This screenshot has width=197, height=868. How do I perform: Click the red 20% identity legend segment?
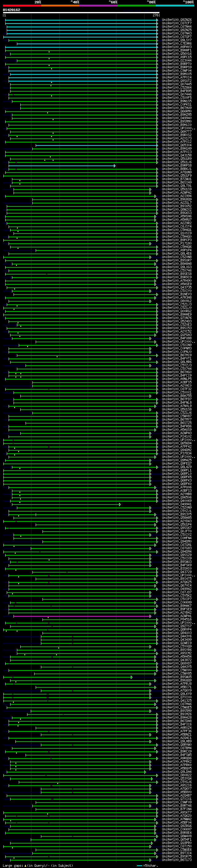pos(22,6)
